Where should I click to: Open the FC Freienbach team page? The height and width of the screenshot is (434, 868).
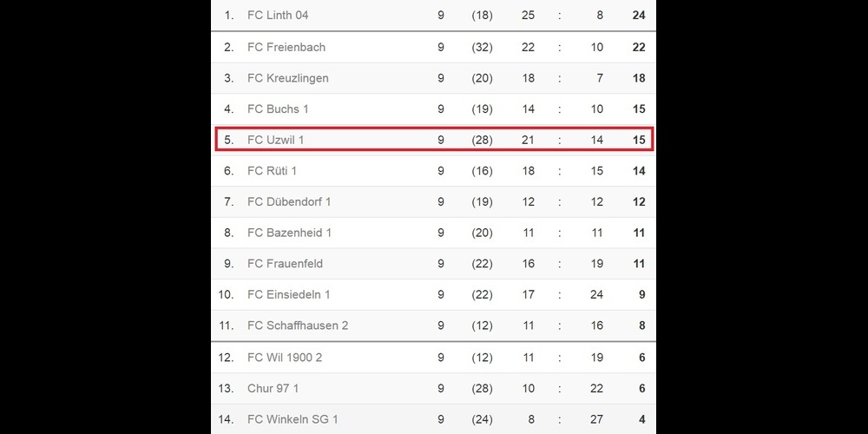tap(286, 47)
